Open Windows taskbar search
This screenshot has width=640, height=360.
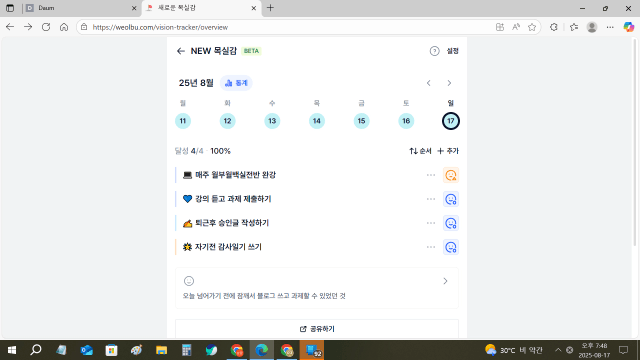36,350
